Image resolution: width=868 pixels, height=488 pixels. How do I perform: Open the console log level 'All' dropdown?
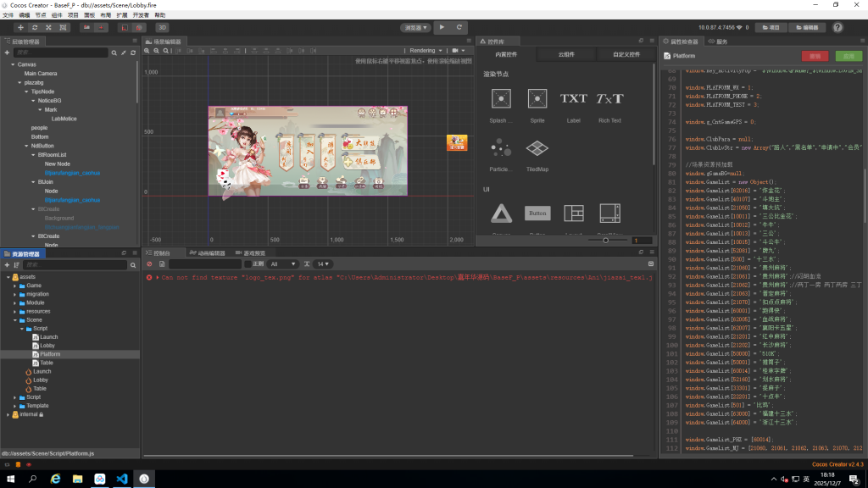[282, 264]
